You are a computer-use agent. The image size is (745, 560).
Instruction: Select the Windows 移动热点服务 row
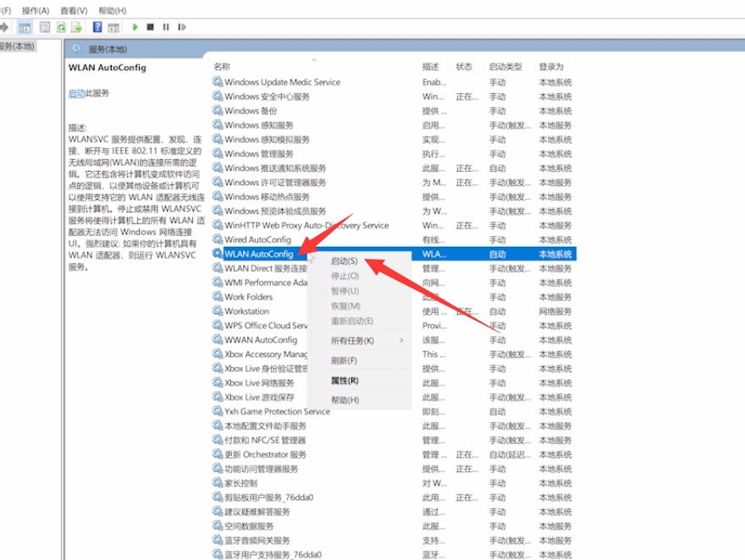[394, 196]
